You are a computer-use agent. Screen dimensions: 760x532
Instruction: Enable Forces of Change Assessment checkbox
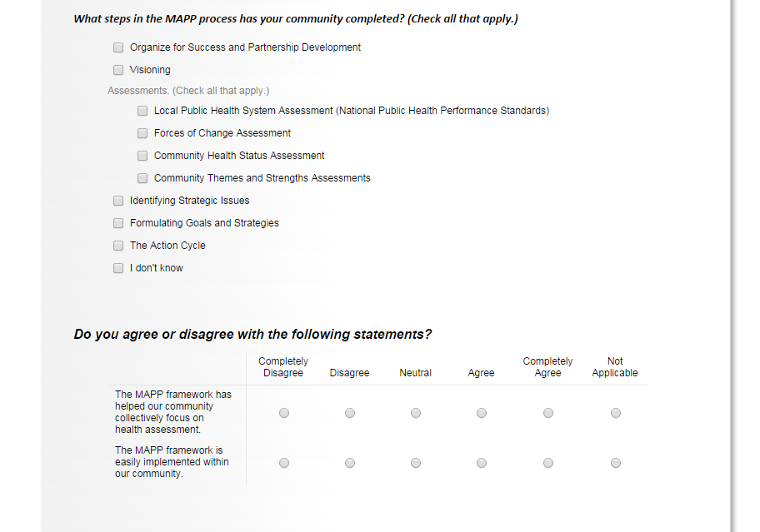142,133
